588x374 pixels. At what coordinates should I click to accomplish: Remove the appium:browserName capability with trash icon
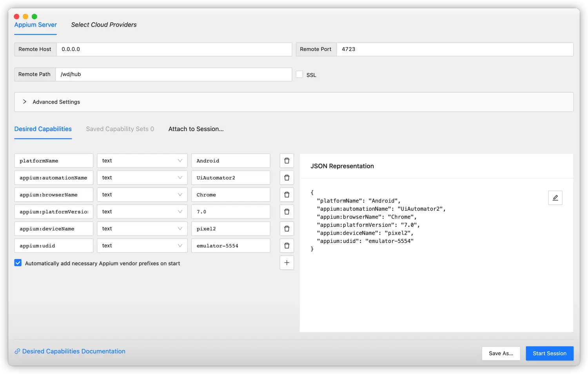click(287, 195)
